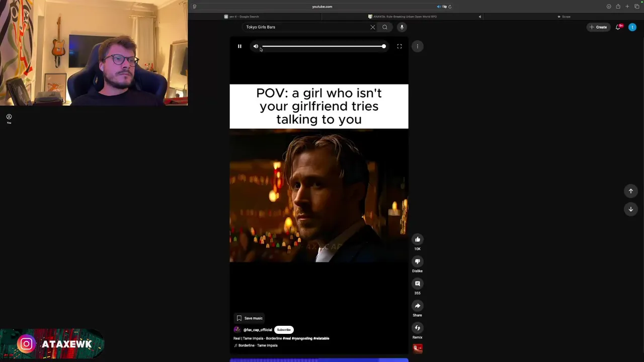
Task: Subscribe to @fax_cap_official
Action: point(284,330)
